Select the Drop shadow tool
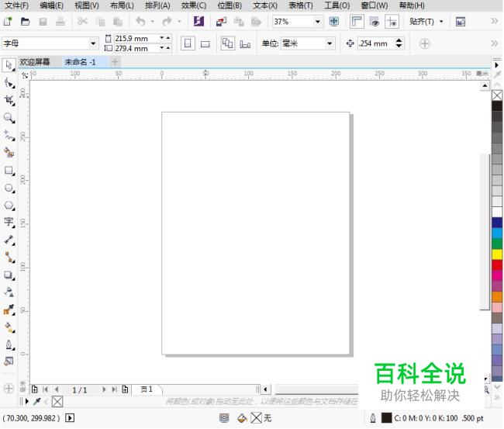The width and height of the screenshot is (504, 429). coord(9,275)
